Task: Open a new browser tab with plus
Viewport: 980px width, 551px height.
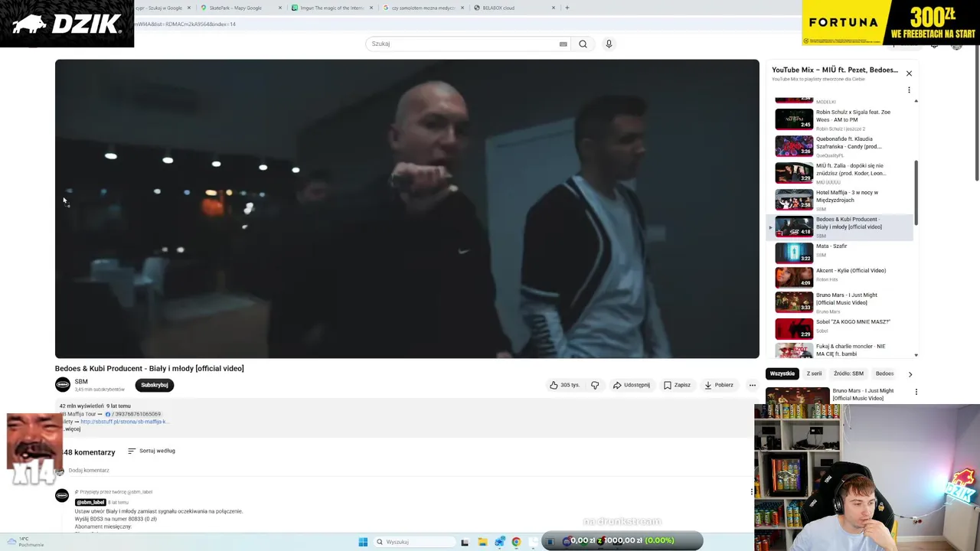Action: (567, 8)
